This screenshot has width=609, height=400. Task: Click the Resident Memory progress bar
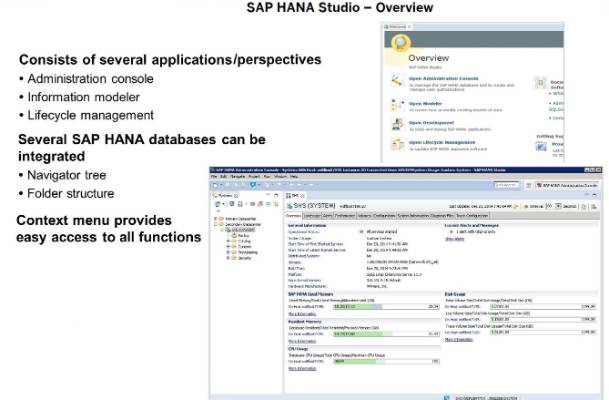point(386,334)
